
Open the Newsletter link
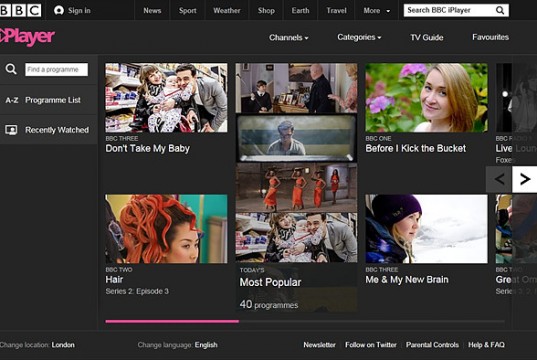320,345
